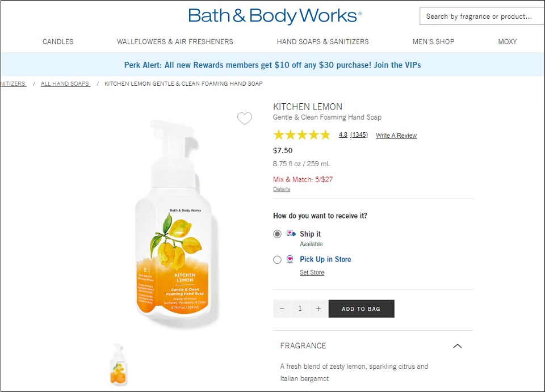
Task: Select the Ship it radio button
Action: pyautogui.click(x=277, y=234)
